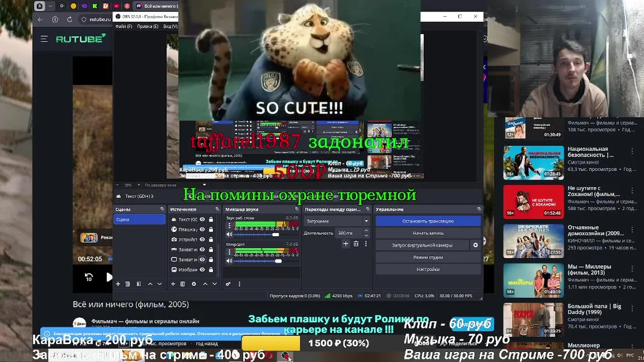
Task: Toggle visibility of Изображение source
Action: (x=202, y=269)
